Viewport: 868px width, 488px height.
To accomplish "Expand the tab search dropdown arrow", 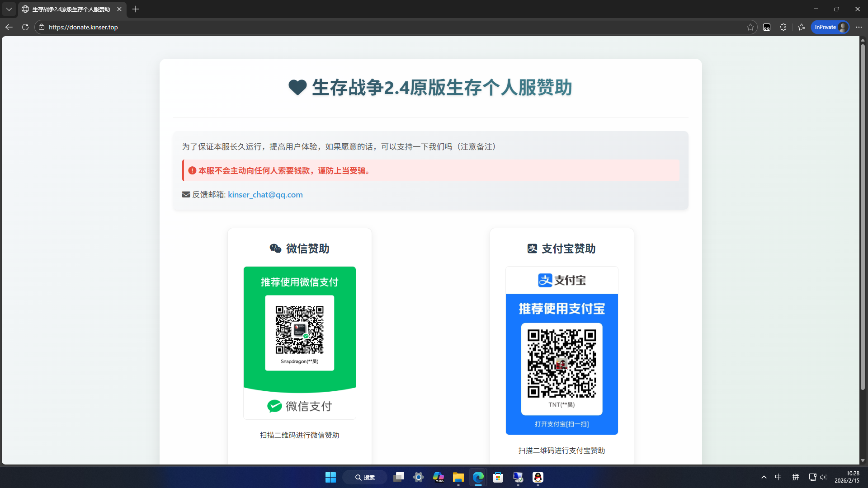I will pyautogui.click(x=9, y=9).
